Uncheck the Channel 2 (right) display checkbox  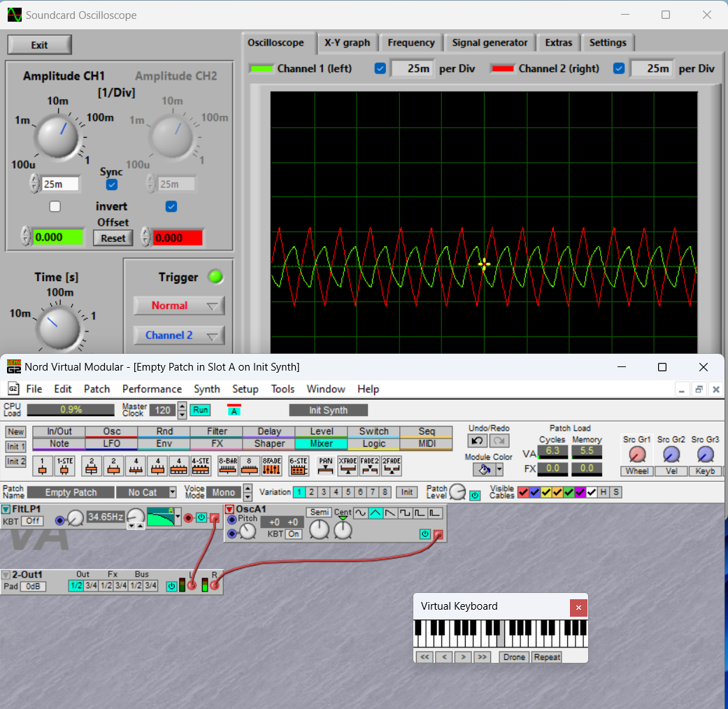coord(619,69)
